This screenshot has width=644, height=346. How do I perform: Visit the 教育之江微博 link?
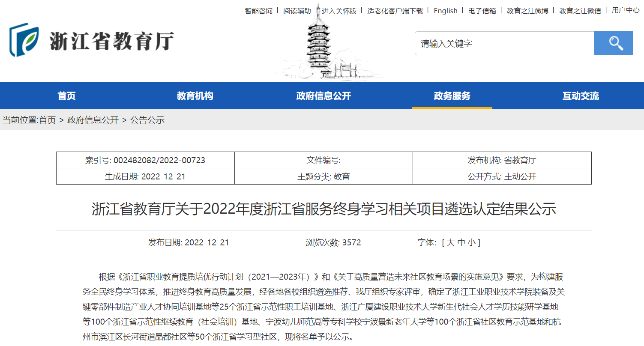tap(527, 11)
